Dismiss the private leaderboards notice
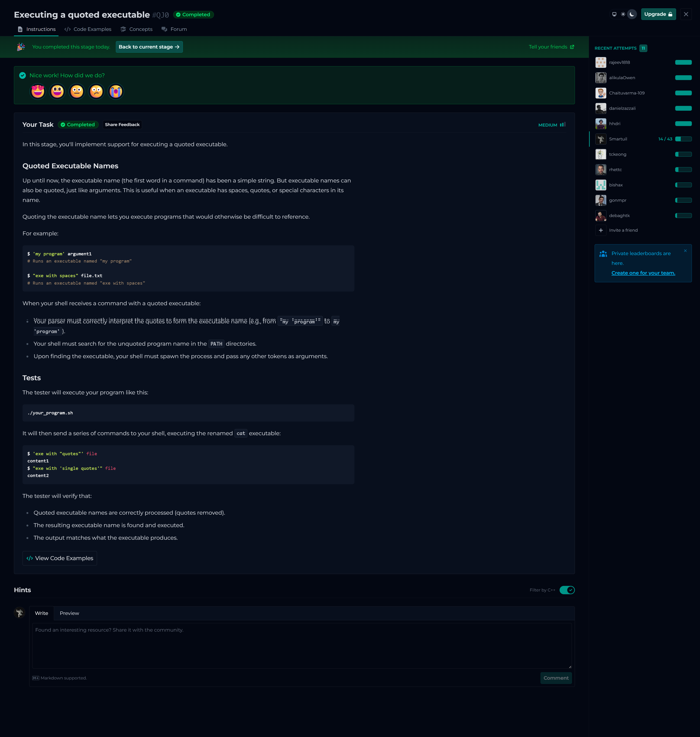Screen dimensions: 700x737 coord(685,251)
